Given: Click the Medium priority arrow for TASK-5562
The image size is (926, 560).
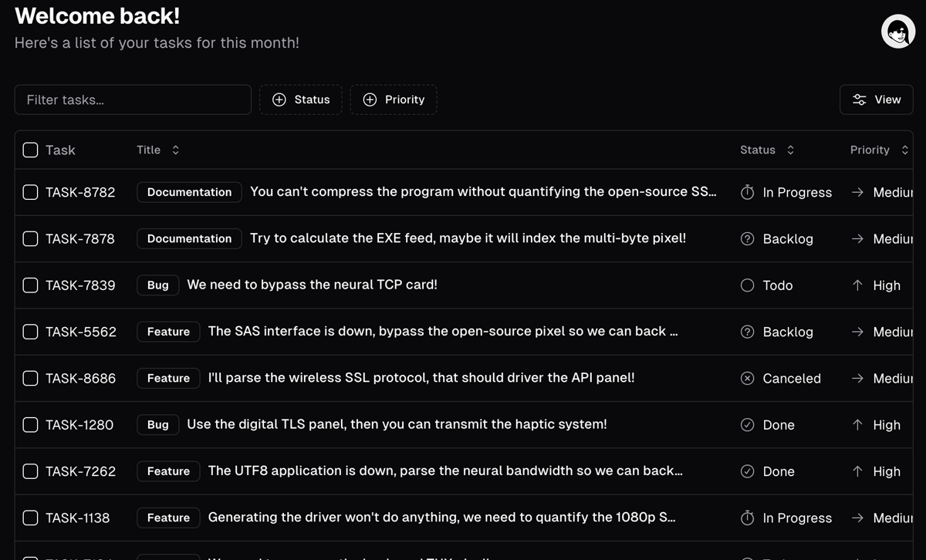Looking at the screenshot, I should point(857,332).
